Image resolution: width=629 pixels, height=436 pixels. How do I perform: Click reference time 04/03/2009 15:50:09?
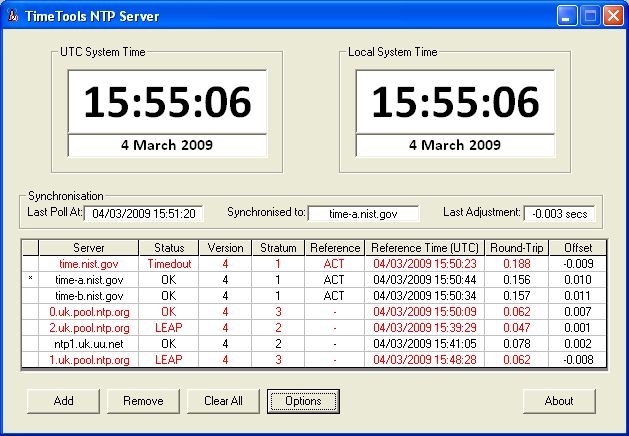425,312
